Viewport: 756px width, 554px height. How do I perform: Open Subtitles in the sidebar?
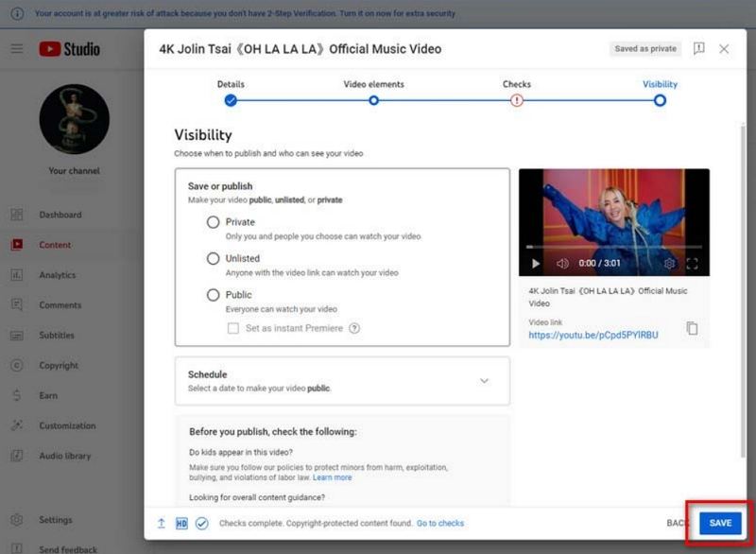tap(57, 335)
